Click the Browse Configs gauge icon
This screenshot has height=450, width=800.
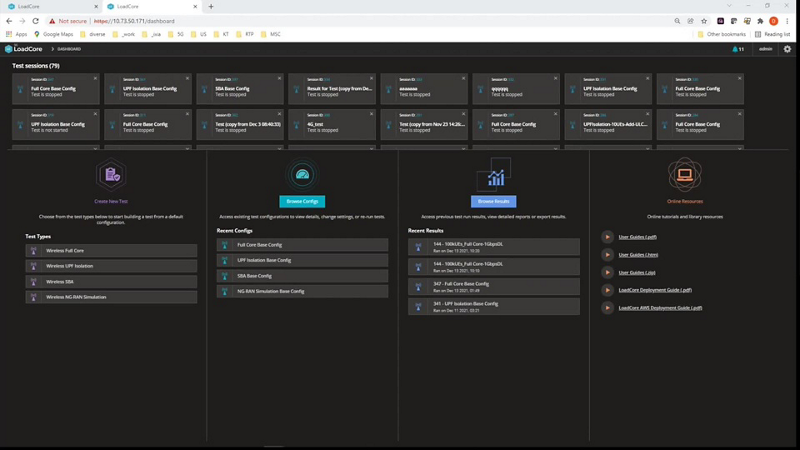pos(302,175)
